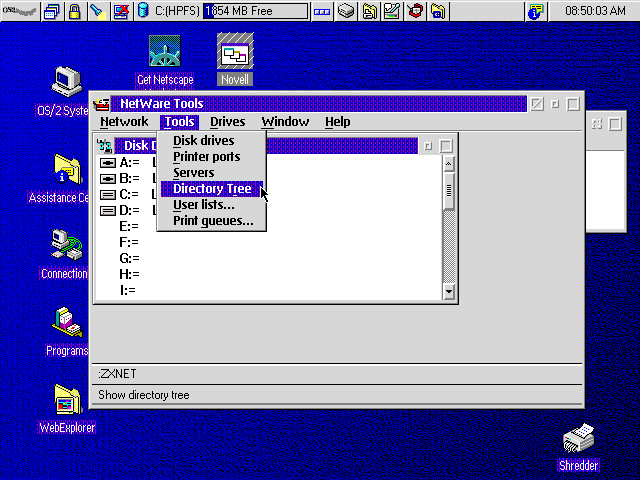Open the Help menu
This screenshot has width=640, height=480.
[338, 122]
